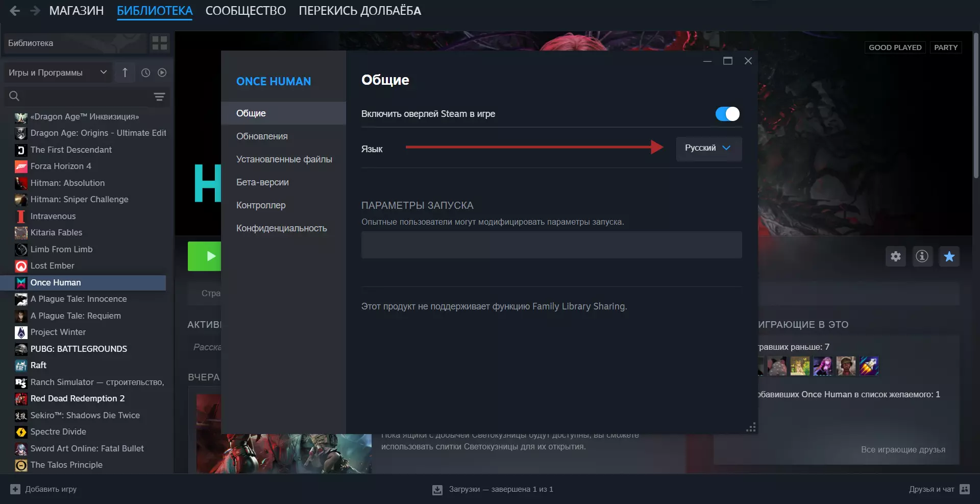
Task: Click Все играющие друзья link
Action: 903,449
